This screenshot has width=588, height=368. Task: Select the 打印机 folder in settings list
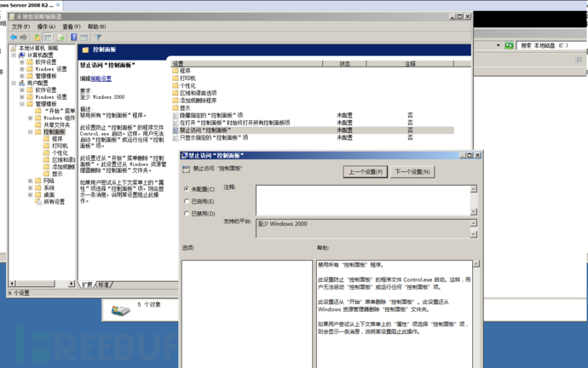186,78
